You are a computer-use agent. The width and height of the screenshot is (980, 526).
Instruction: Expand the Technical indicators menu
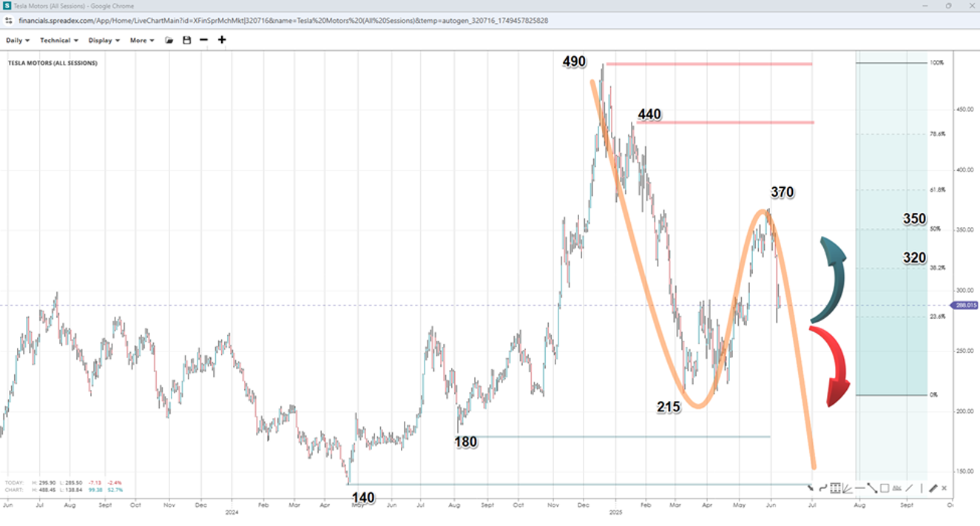59,40
